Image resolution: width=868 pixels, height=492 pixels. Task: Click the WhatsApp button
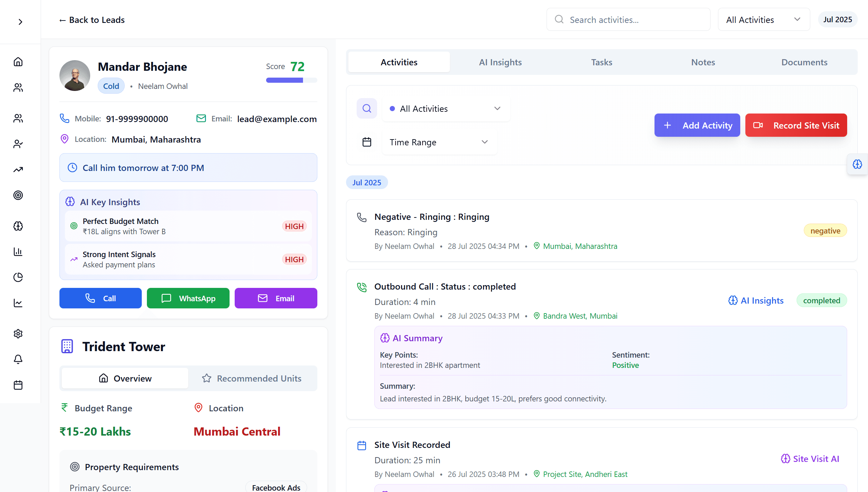[x=188, y=298]
